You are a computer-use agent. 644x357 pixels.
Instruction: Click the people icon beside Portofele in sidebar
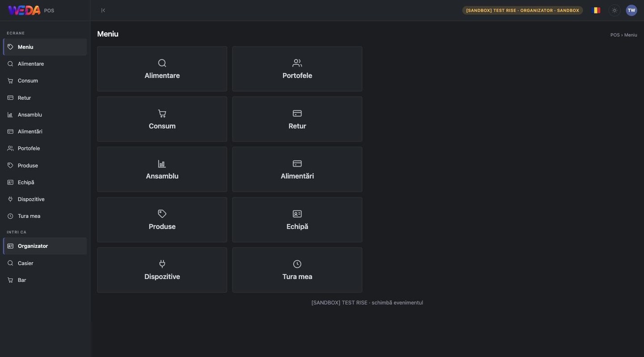(x=10, y=148)
